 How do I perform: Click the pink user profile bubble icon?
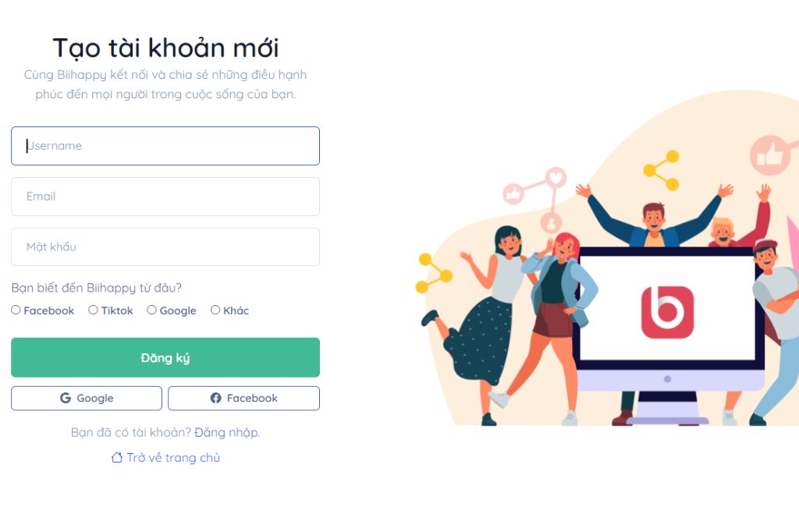coord(551,223)
